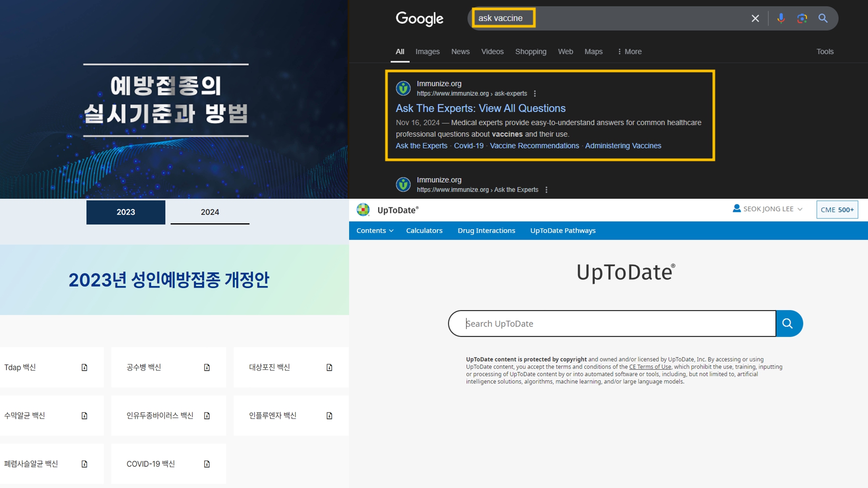Click the Google logo
This screenshot has width=868, height=488.
click(x=419, y=19)
